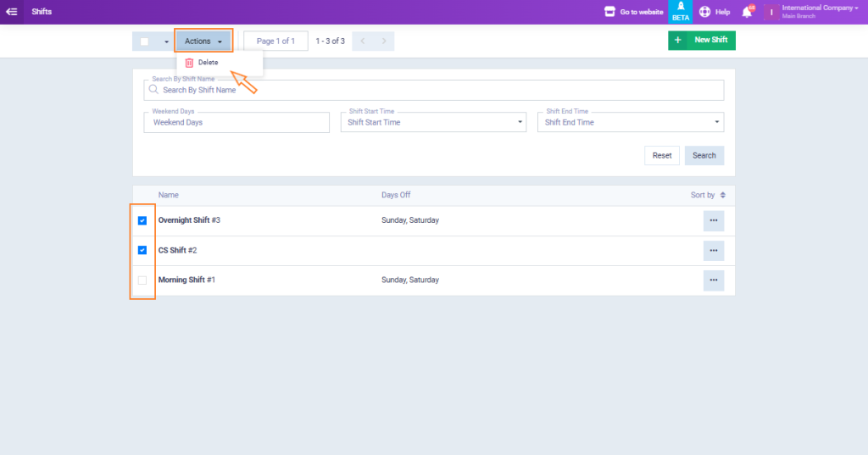The image size is (868, 455).
Task: Open three-dot menu for Morning Shift
Action: point(713,280)
